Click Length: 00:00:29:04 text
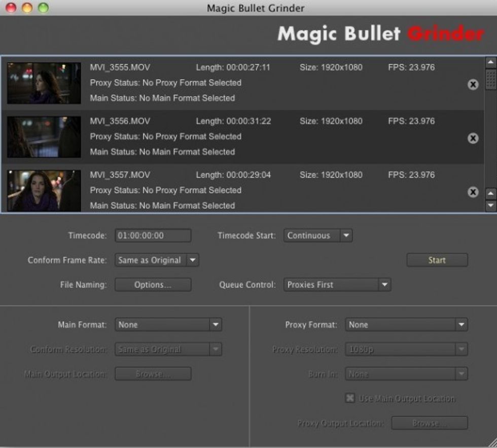 pos(233,175)
